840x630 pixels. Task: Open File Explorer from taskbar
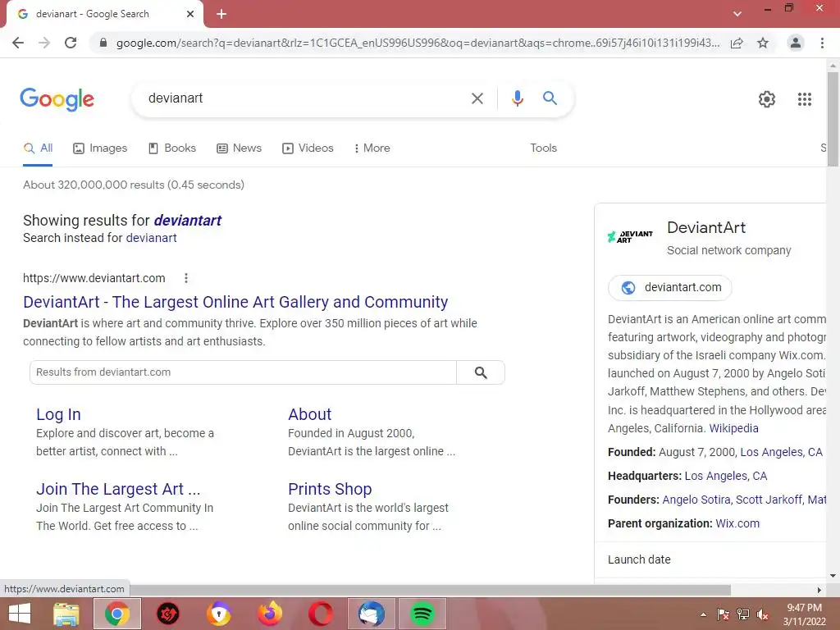point(66,614)
